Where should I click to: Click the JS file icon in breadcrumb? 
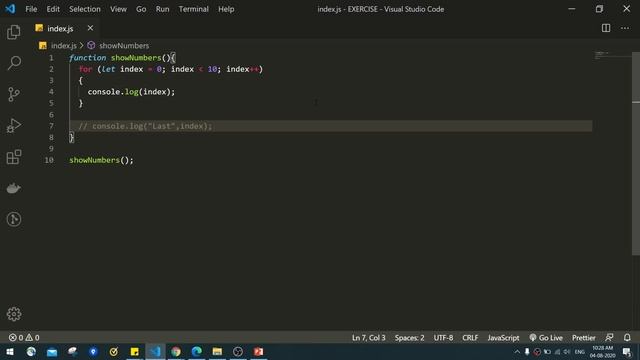coord(42,46)
